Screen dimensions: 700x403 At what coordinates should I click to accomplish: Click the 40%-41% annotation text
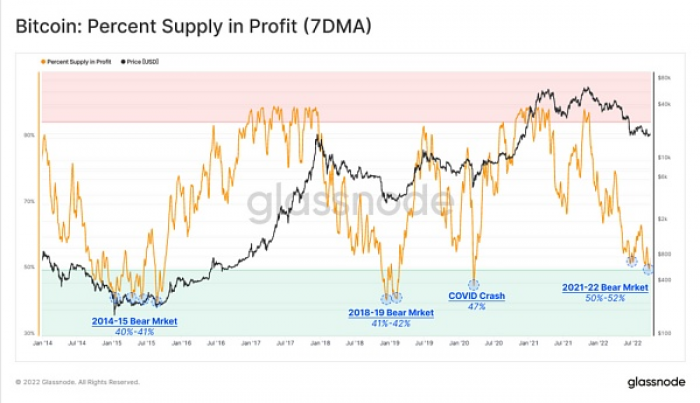tap(134, 332)
